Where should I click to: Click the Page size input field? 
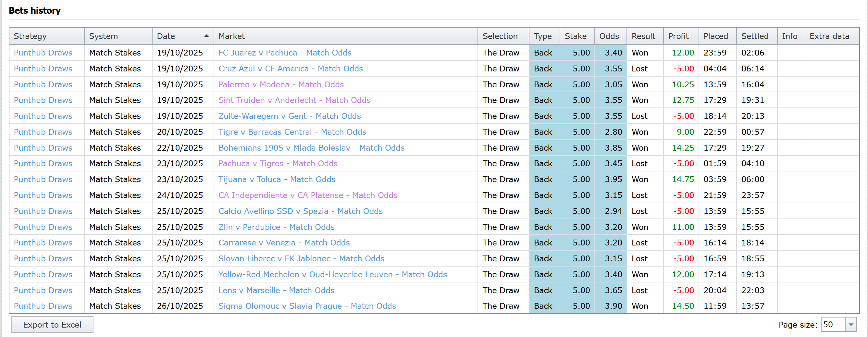click(833, 325)
